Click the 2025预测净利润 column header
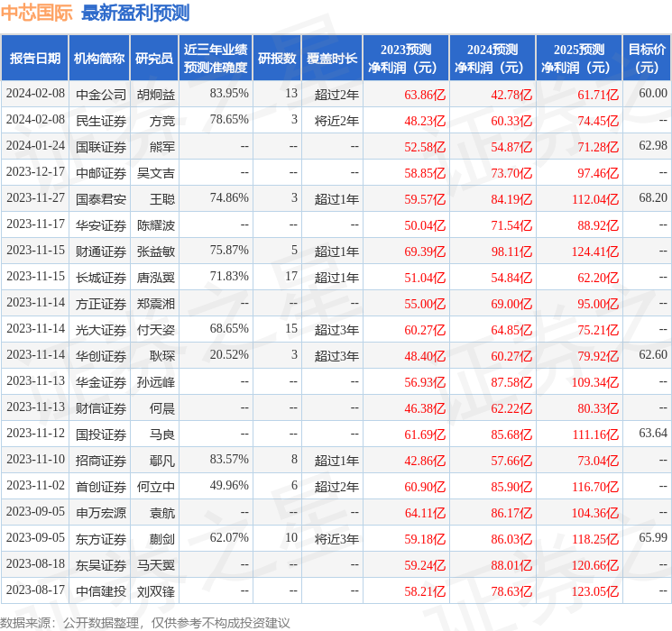 click(x=579, y=59)
